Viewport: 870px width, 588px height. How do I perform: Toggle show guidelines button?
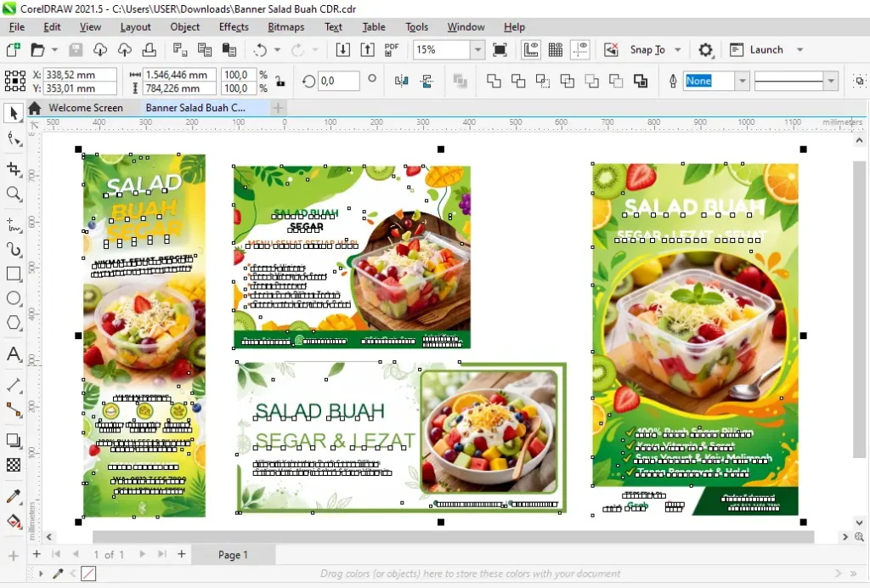tap(579, 50)
